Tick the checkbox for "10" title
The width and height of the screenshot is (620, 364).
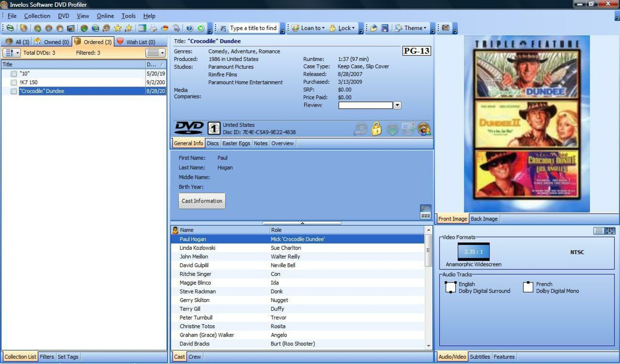[x=14, y=74]
